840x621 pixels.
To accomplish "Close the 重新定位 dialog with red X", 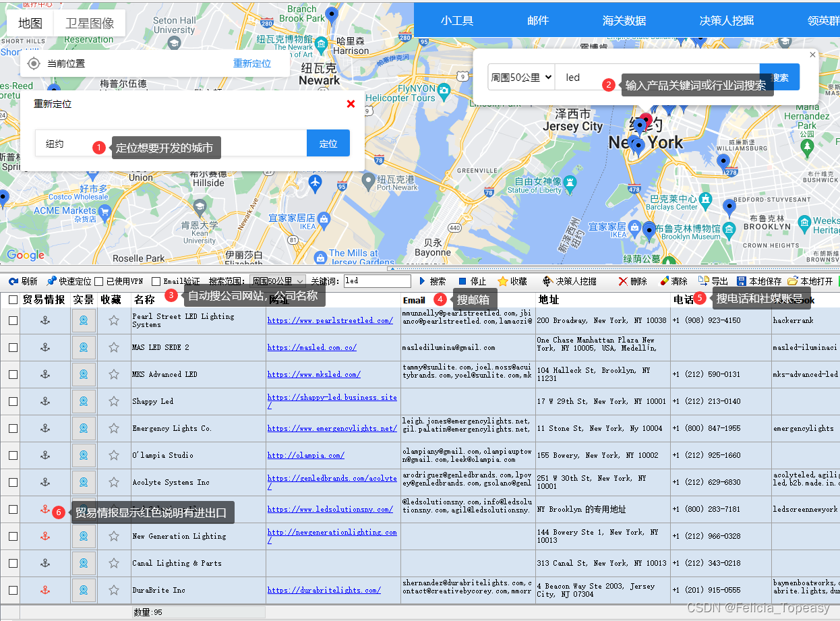I will point(351,104).
